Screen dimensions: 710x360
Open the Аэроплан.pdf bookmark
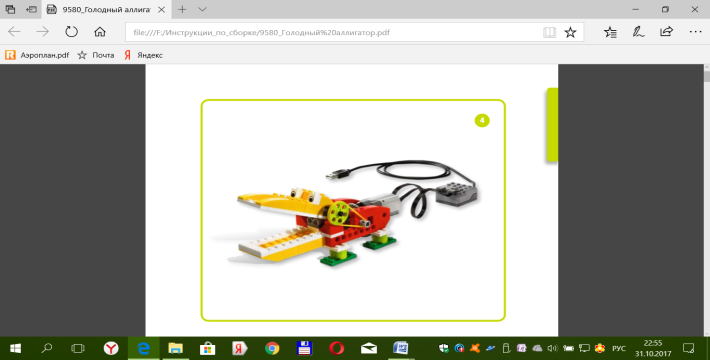tap(37, 55)
